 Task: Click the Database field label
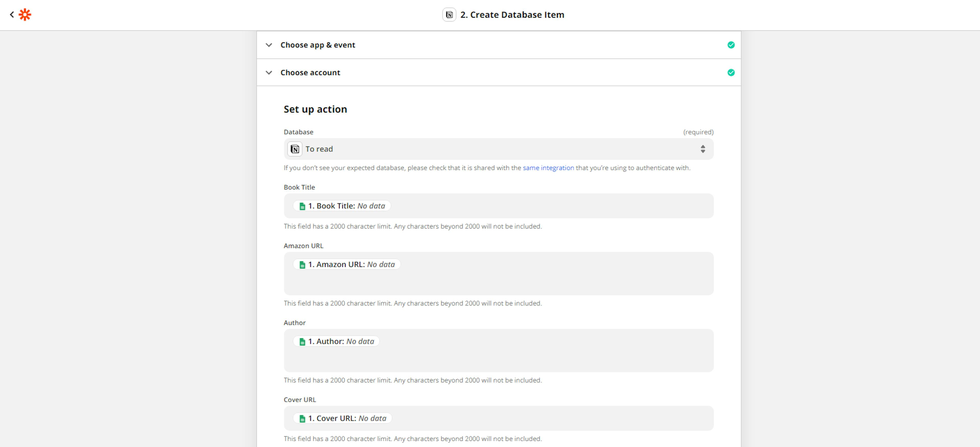[x=298, y=132]
